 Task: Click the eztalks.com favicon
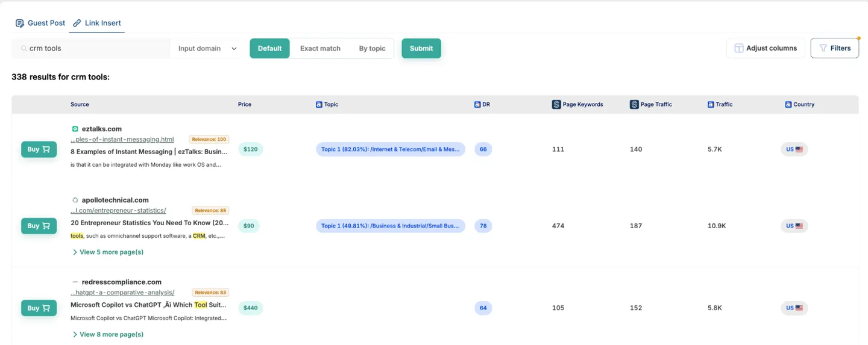tap(75, 129)
